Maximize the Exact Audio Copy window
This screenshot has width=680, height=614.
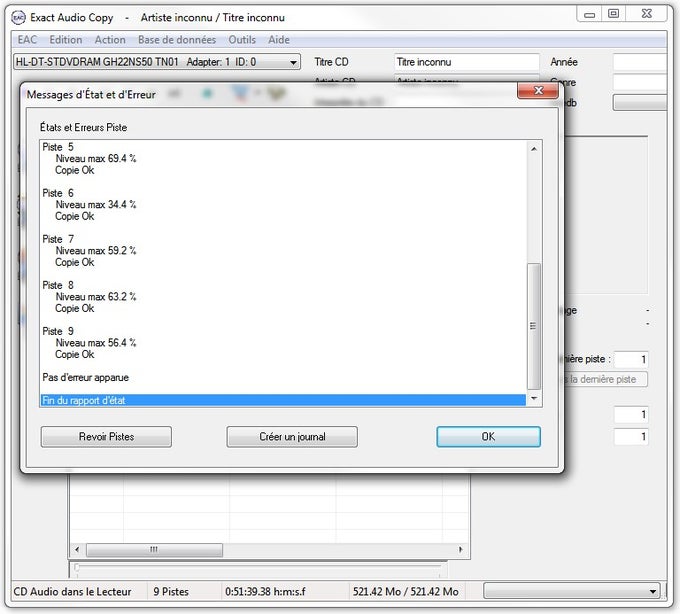[x=613, y=14]
